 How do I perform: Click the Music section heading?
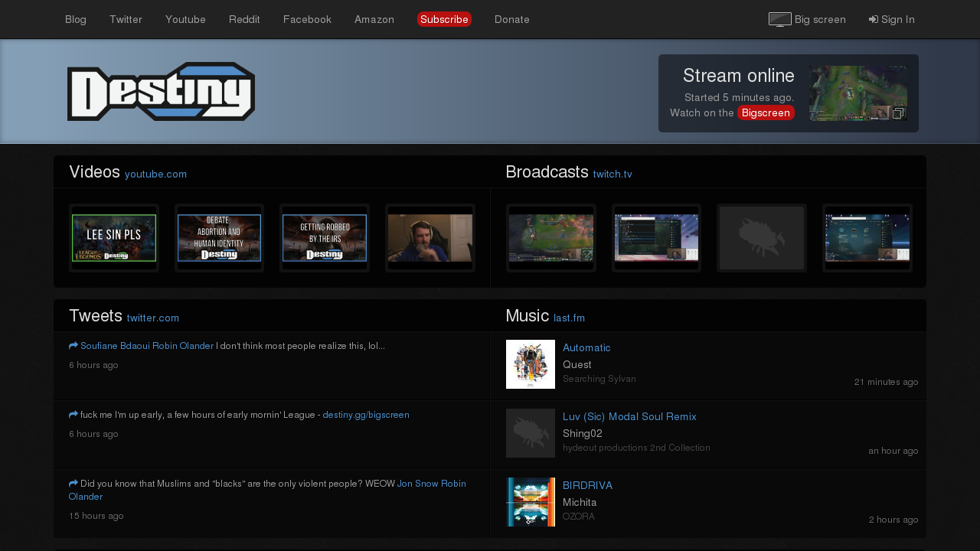(528, 316)
